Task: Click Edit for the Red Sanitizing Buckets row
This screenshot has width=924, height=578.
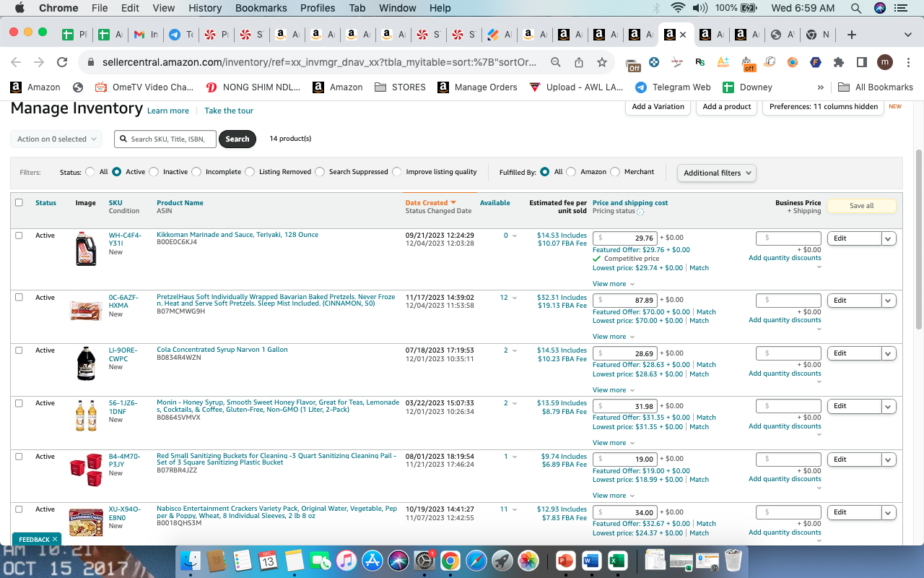Action: pyautogui.click(x=855, y=460)
